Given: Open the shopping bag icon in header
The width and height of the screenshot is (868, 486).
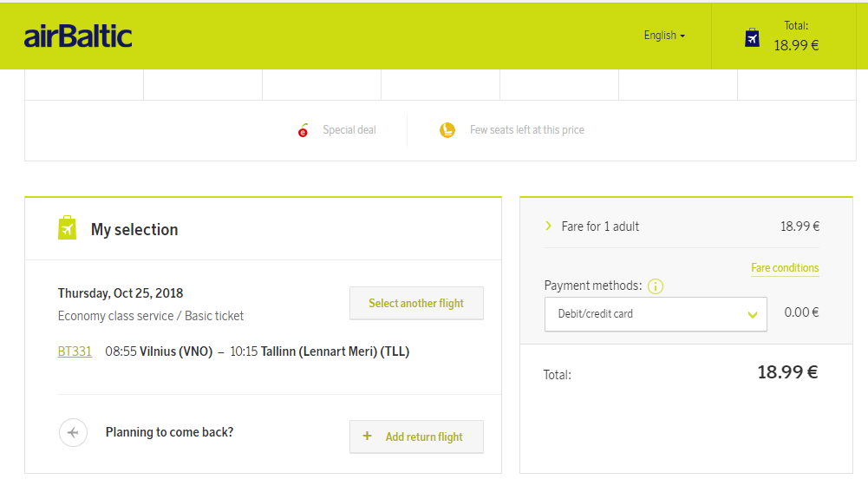Looking at the screenshot, I should [x=752, y=37].
